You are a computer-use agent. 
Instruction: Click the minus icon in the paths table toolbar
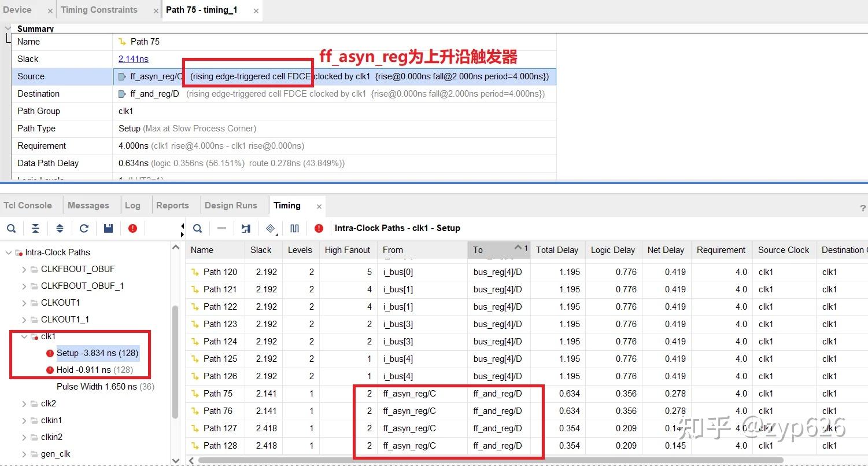click(221, 228)
